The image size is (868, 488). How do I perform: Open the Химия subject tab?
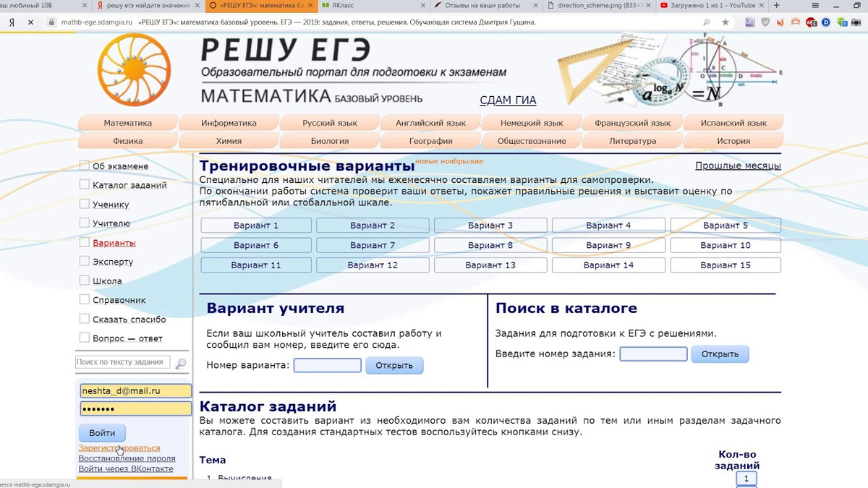point(229,141)
